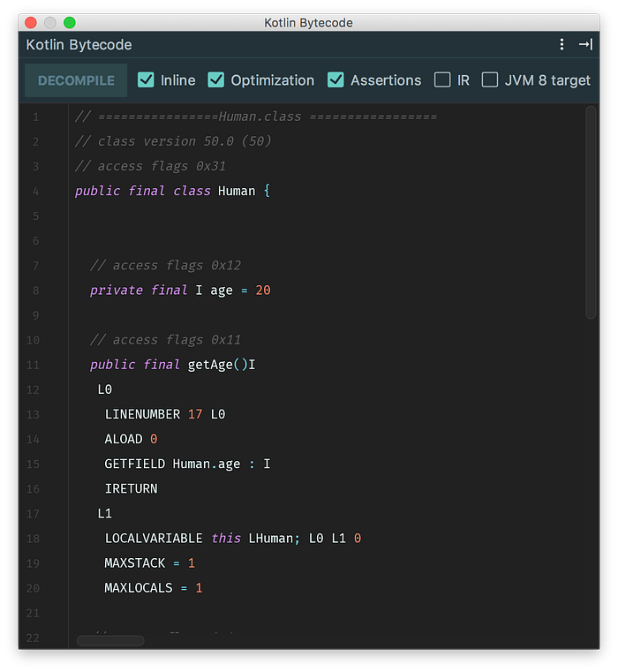Viewport: 618px width, 672px height.
Task: Click the 'MAXSTACK = 1' line
Action: pos(150,563)
